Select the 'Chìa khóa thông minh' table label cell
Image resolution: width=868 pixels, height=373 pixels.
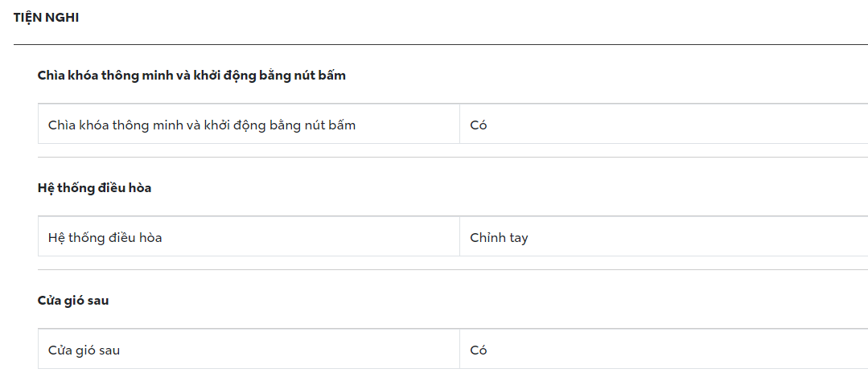(201, 125)
